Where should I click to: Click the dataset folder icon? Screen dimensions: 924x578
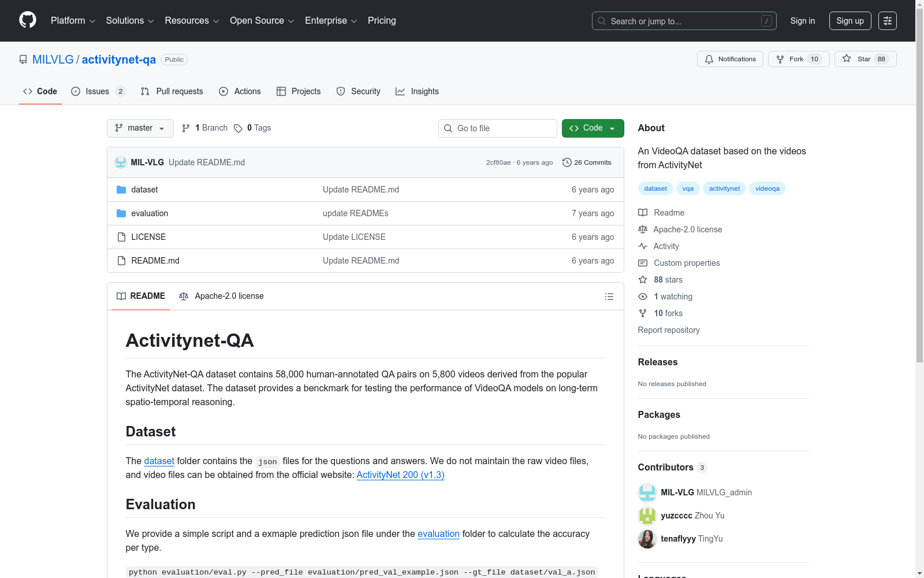point(121,190)
